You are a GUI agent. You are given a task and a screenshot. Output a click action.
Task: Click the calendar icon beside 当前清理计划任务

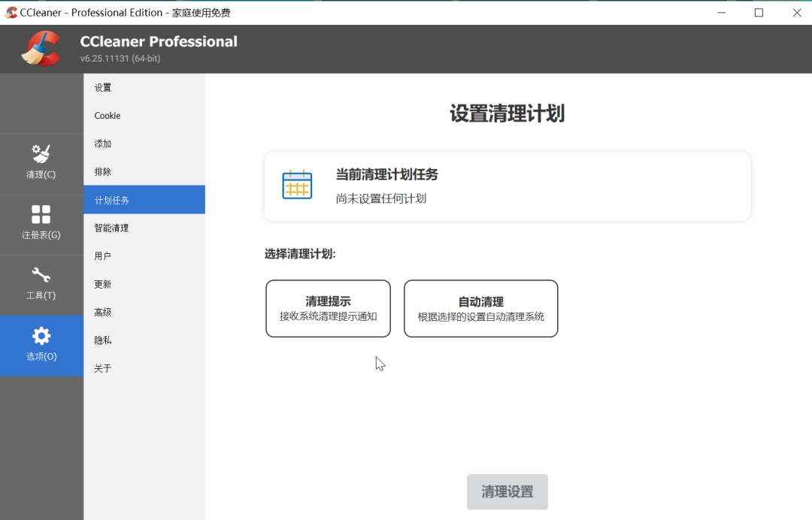pos(297,185)
